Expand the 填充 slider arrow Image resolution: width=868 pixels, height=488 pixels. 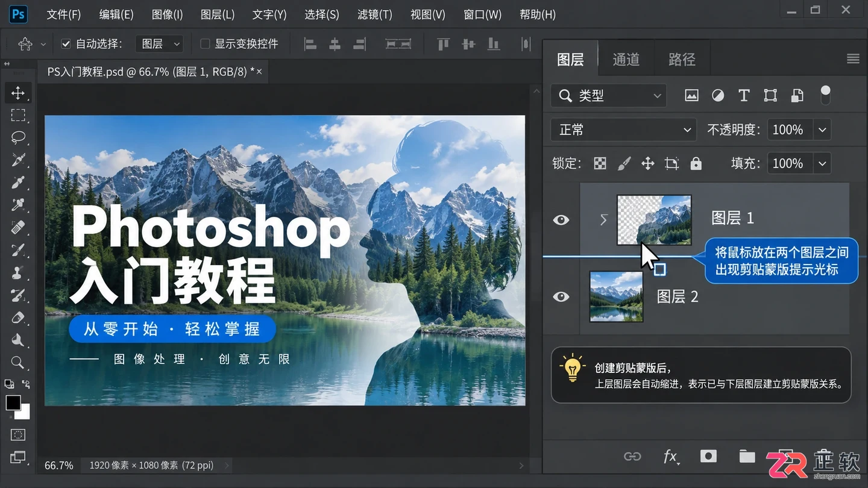[822, 163]
